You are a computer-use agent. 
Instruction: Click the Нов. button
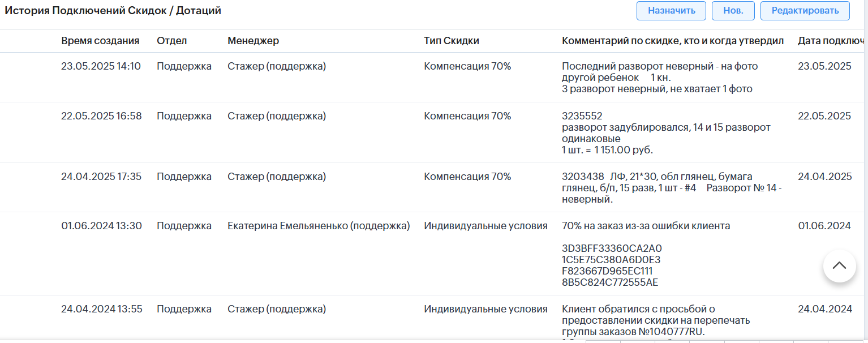[x=733, y=11]
